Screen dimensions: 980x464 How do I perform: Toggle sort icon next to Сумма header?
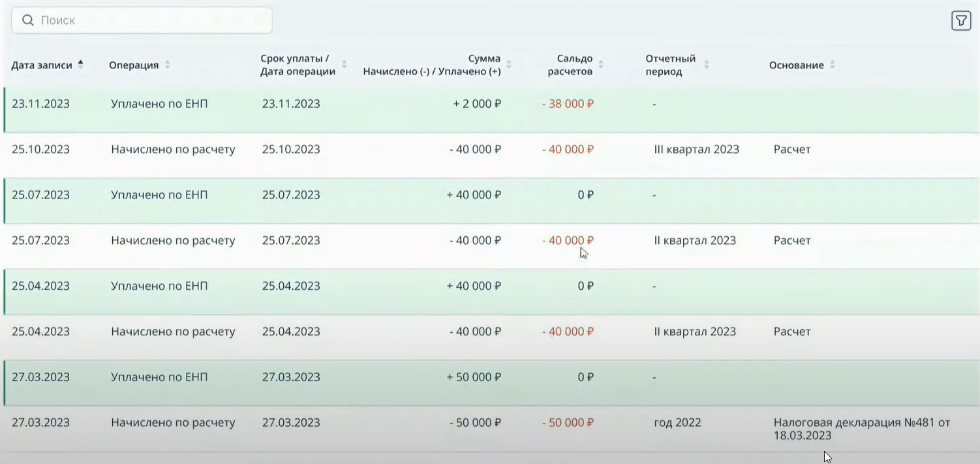tap(509, 65)
